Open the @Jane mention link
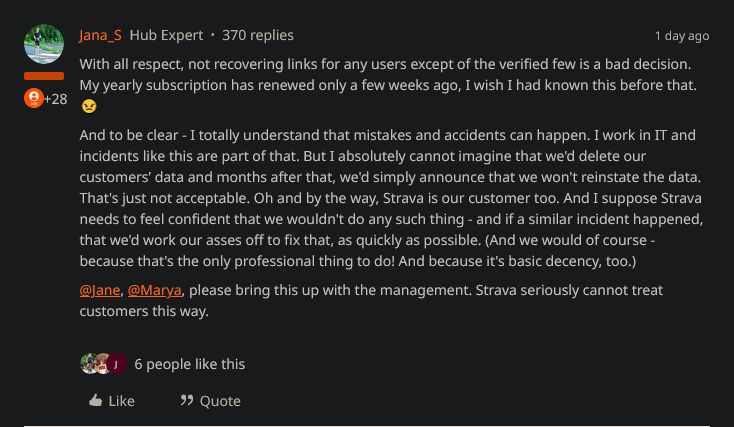The width and height of the screenshot is (734, 427). point(100,290)
